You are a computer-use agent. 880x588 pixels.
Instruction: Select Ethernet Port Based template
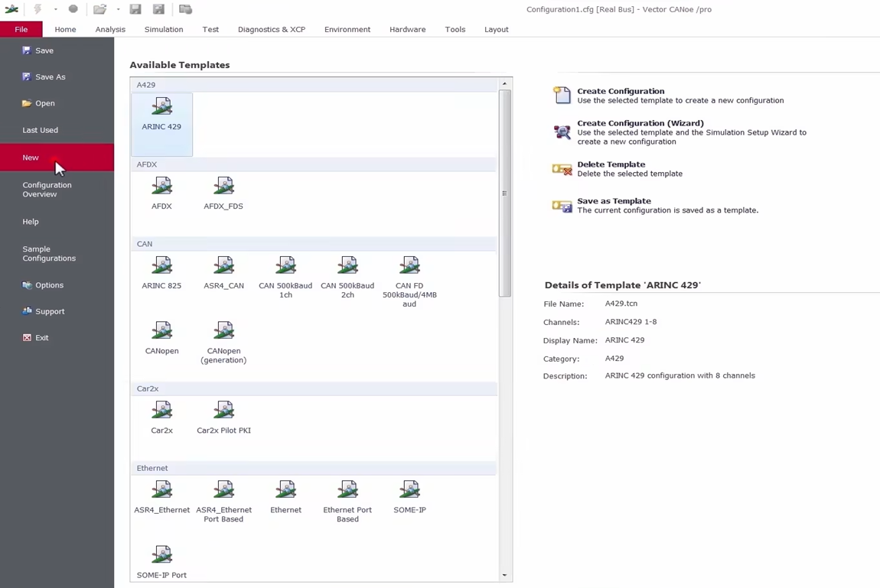pos(347,502)
